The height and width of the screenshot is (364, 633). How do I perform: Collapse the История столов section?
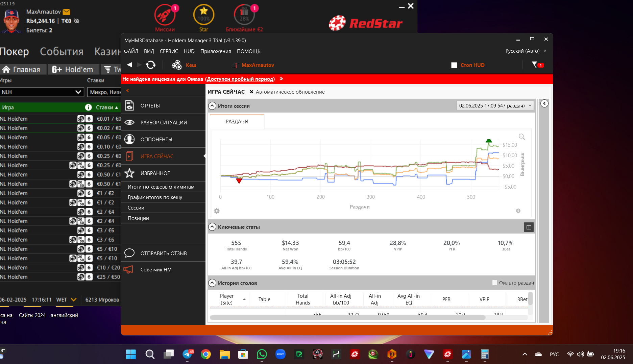pos(212,283)
